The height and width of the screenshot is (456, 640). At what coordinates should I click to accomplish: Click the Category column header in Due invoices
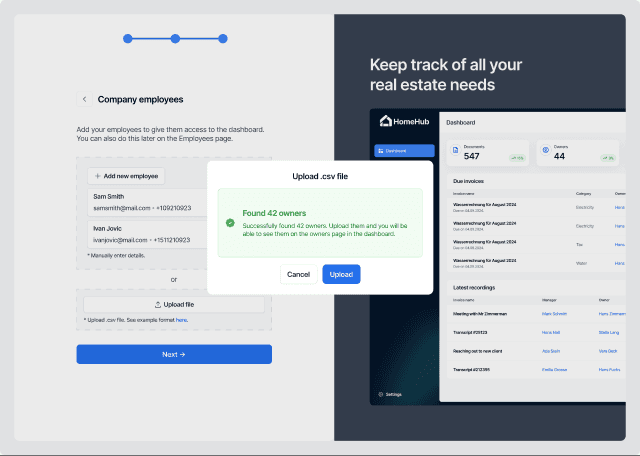pos(583,194)
